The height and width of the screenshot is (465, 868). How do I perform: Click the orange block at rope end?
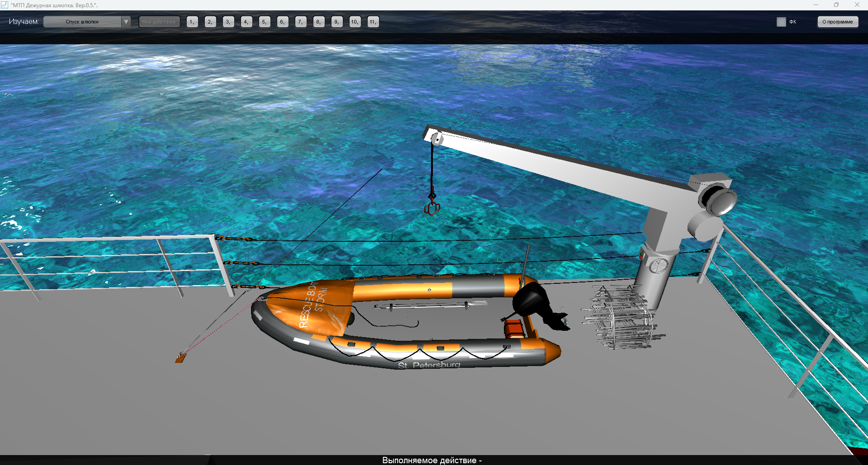pos(180,359)
